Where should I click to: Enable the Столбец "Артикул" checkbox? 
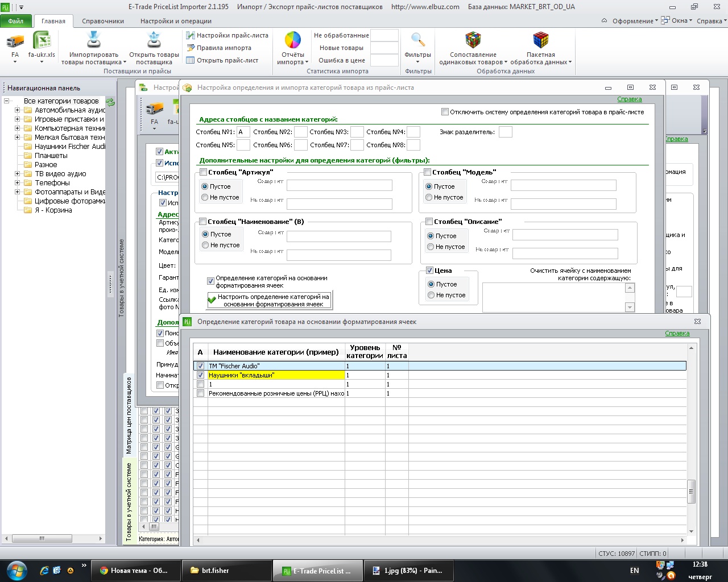[x=203, y=172]
